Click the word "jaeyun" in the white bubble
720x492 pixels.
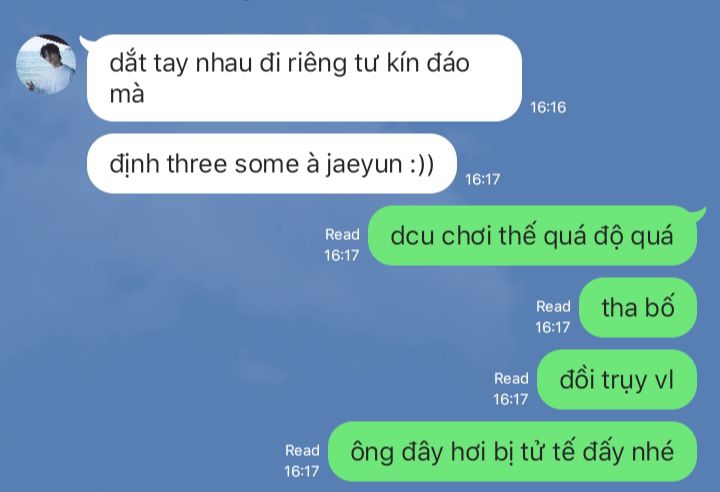pyautogui.click(x=364, y=165)
